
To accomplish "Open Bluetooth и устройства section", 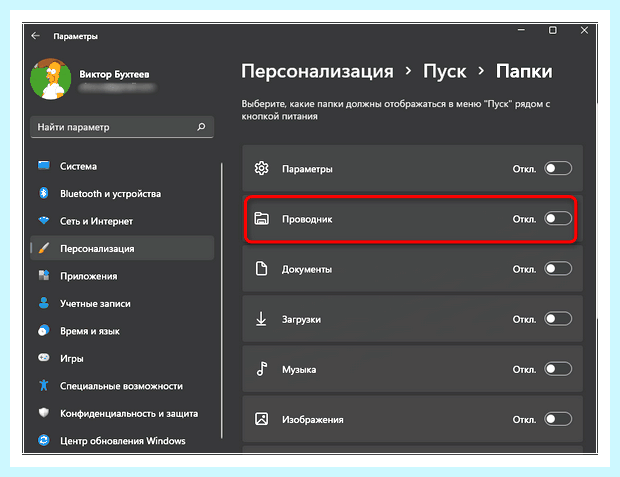I will pos(122,193).
